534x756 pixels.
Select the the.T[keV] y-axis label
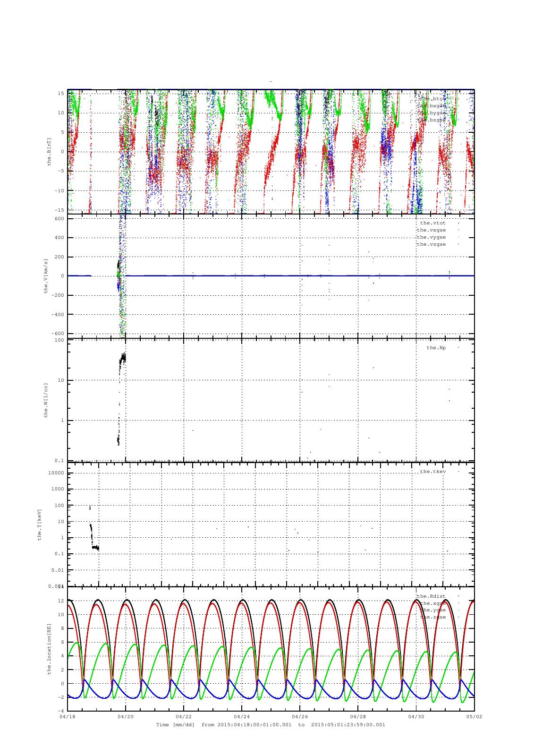point(40,524)
